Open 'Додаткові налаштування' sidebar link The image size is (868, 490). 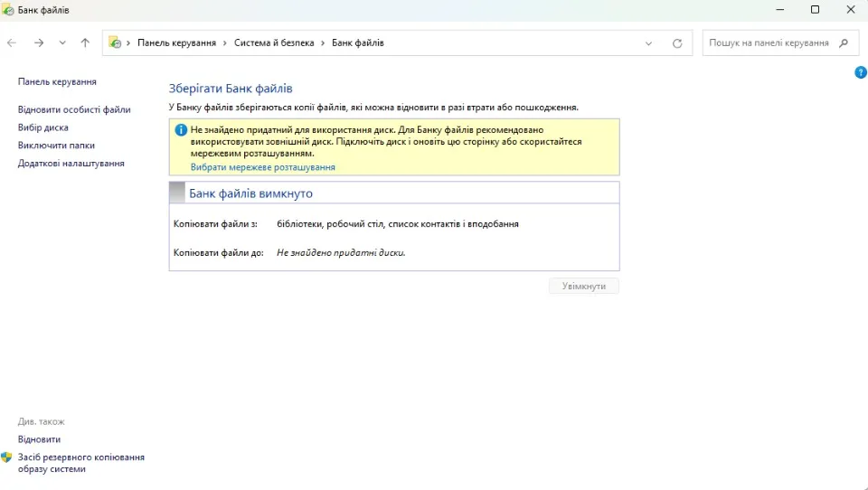(71, 164)
